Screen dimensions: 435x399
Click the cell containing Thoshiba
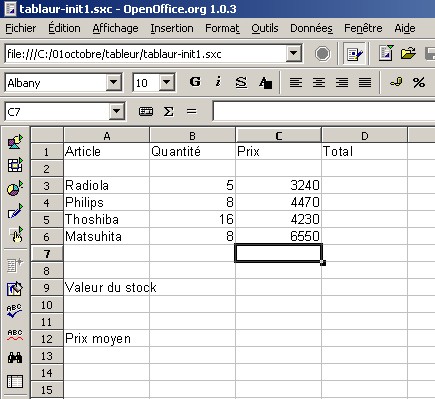107,219
